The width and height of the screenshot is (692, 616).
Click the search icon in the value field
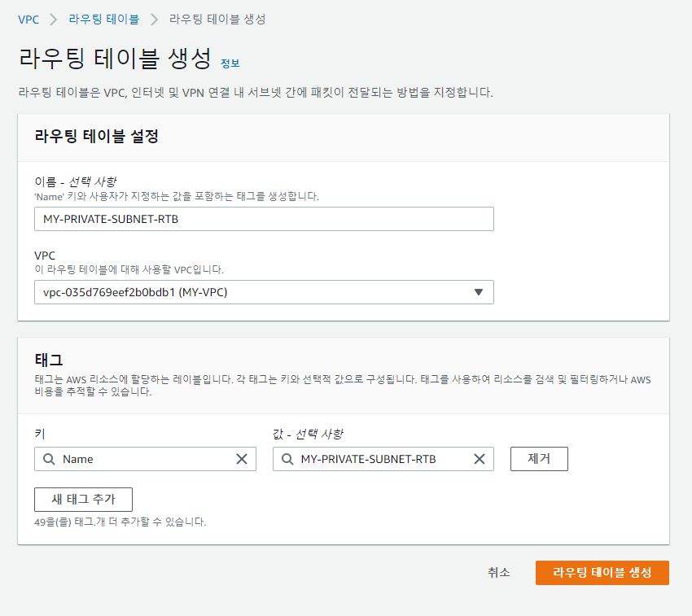[x=287, y=459]
